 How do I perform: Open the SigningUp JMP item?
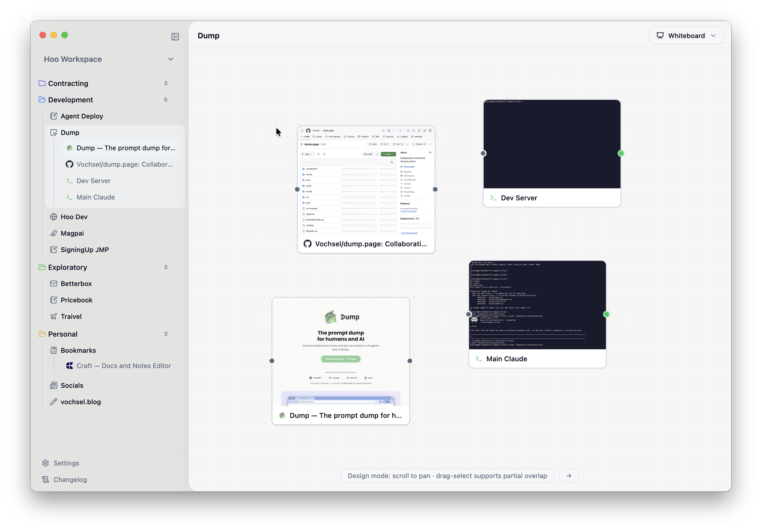point(115,250)
